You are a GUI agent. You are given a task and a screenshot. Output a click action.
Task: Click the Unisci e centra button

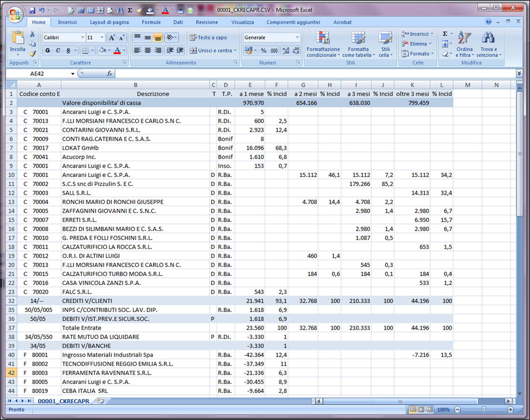211,50
